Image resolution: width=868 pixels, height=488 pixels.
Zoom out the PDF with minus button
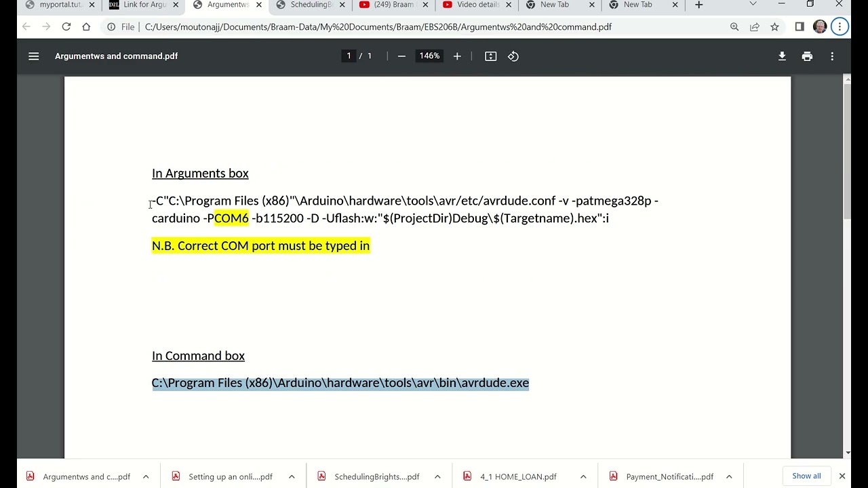(401, 56)
